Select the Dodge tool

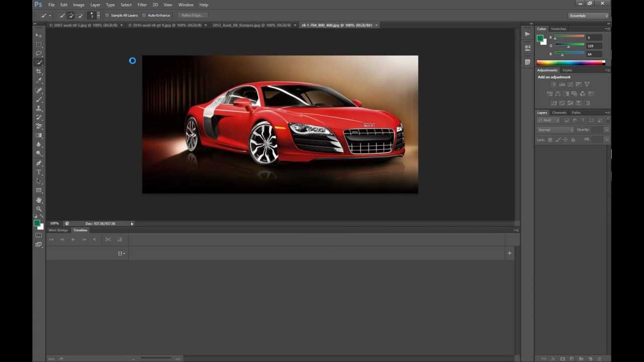point(39,153)
